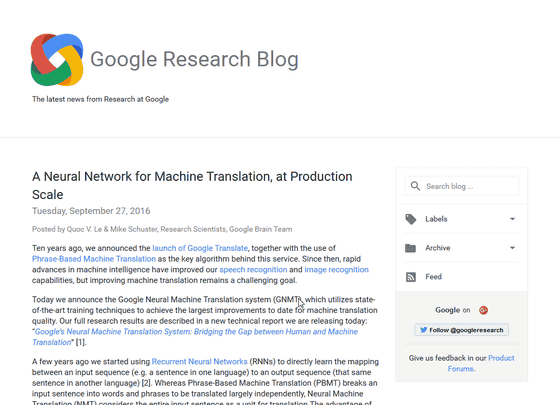Screen dimensions: 560x405
Task: Click the tagline The latest news from Research
Action: click(x=100, y=99)
